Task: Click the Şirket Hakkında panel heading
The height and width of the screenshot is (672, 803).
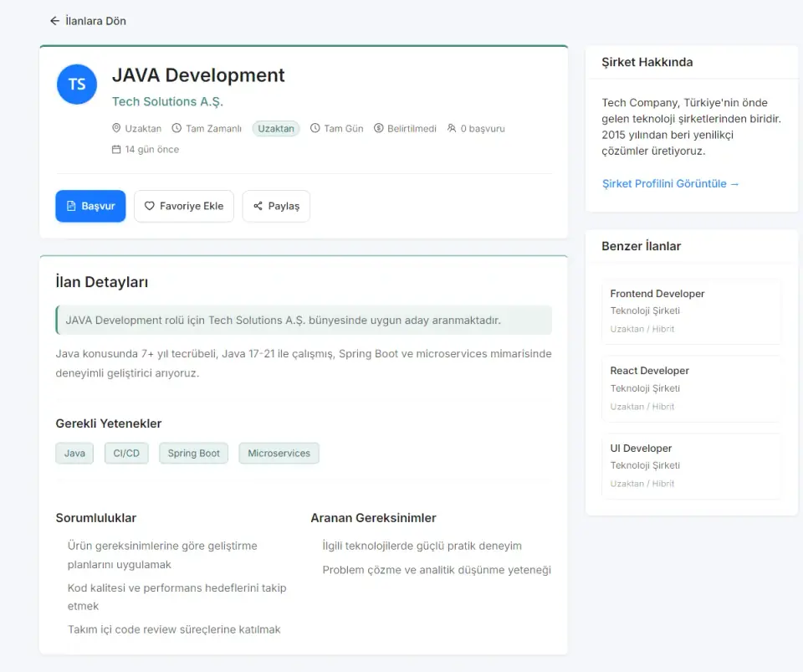Action: coord(647,62)
